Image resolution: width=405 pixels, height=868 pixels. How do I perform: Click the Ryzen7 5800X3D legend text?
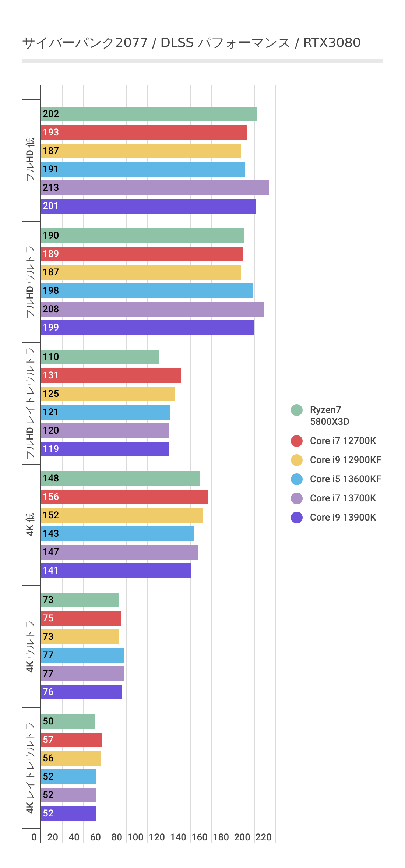[329, 416]
